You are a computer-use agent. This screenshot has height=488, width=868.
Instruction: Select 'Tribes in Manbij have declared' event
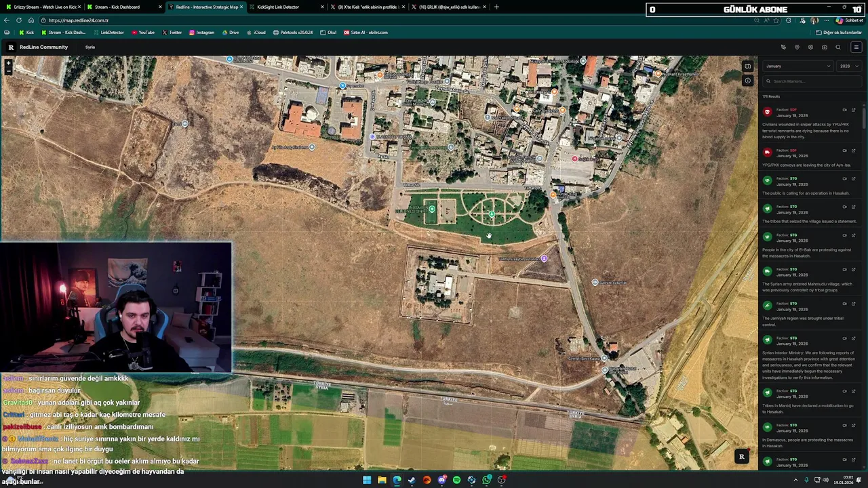click(x=808, y=409)
